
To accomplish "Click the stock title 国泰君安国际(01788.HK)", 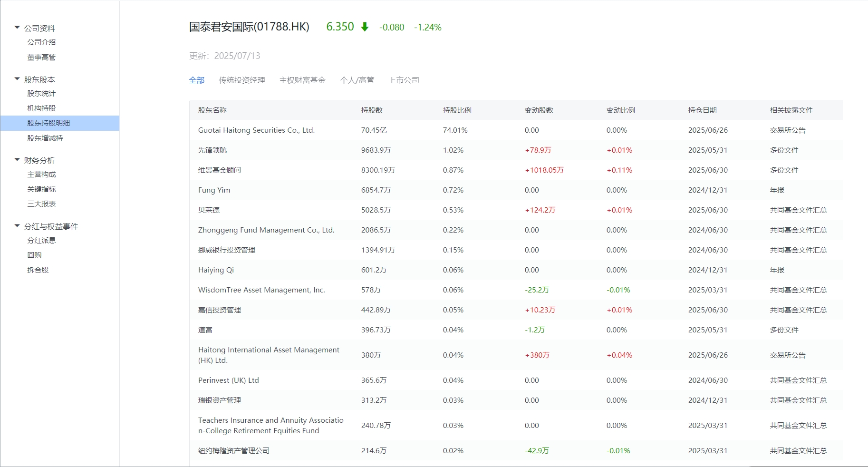I will (249, 27).
